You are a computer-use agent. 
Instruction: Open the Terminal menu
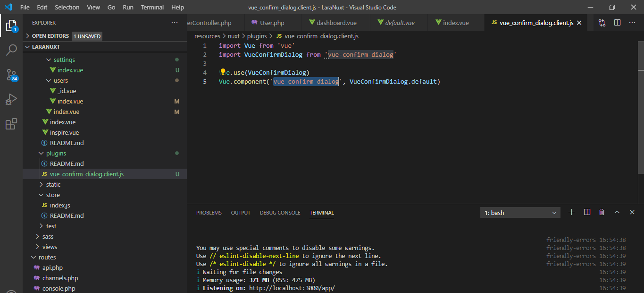pyautogui.click(x=152, y=7)
